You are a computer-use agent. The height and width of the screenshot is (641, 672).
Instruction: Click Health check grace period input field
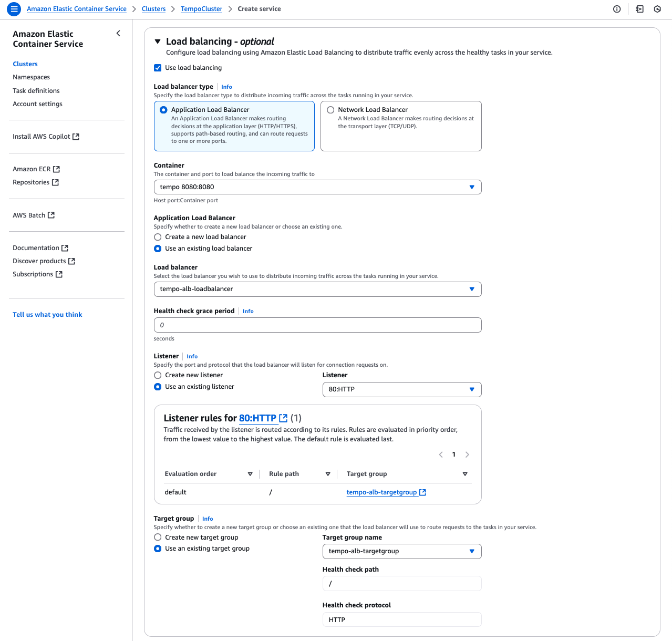[x=317, y=325]
